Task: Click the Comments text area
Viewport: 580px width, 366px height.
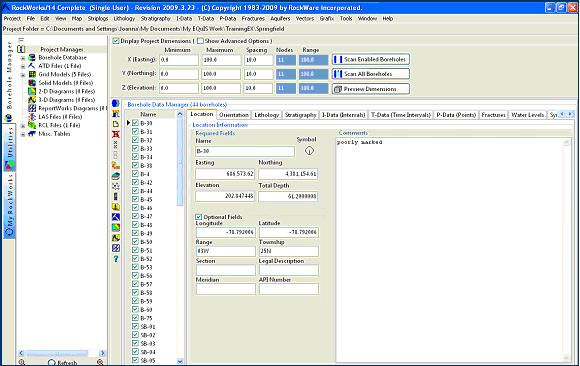Action: [453, 250]
